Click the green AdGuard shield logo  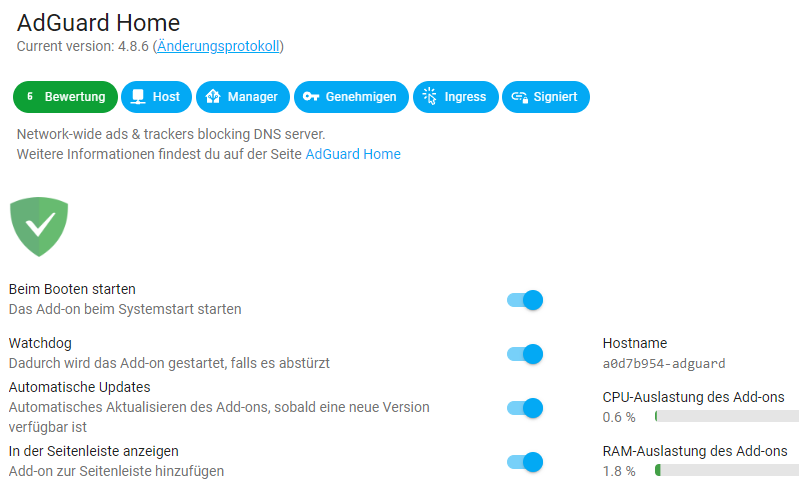tap(39, 227)
